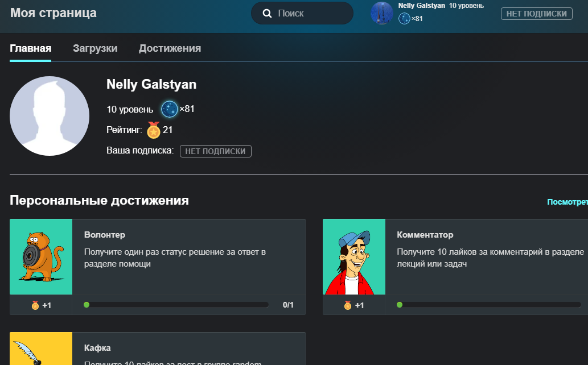
Task: Open the Кафка feather achievement image
Action: (x=41, y=349)
